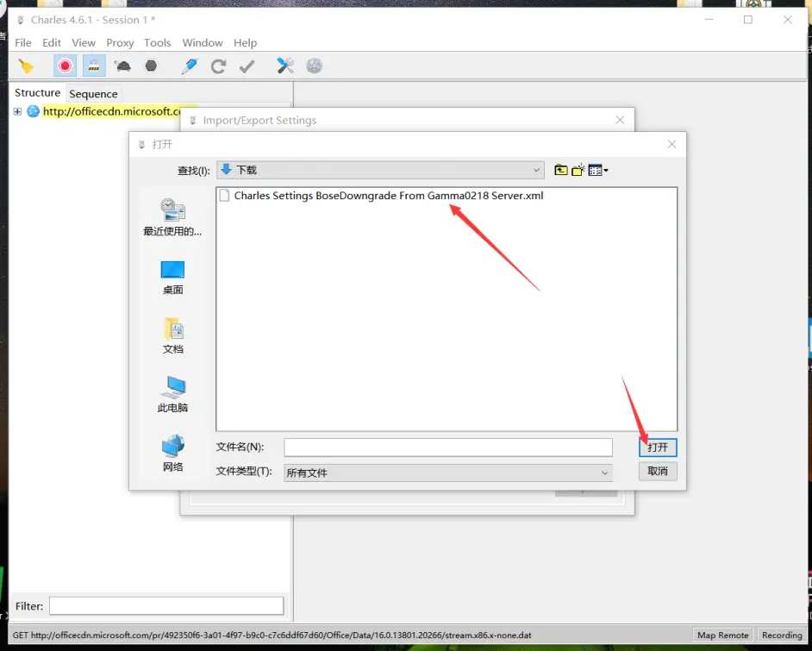This screenshot has height=651, width=812.
Task: Open the 文件类型 file type dropdown
Action: [x=448, y=473]
